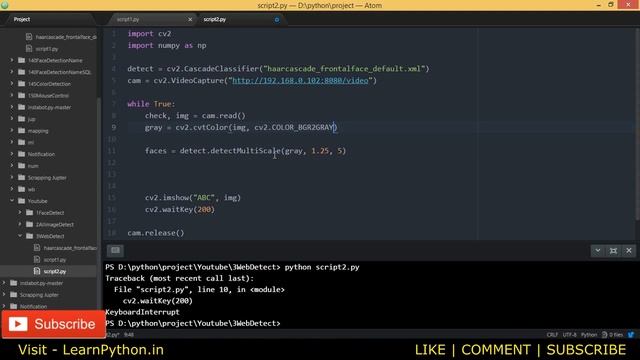Click the 9:48 cursor position indicator
The height and width of the screenshot is (360, 640).
click(x=129, y=335)
